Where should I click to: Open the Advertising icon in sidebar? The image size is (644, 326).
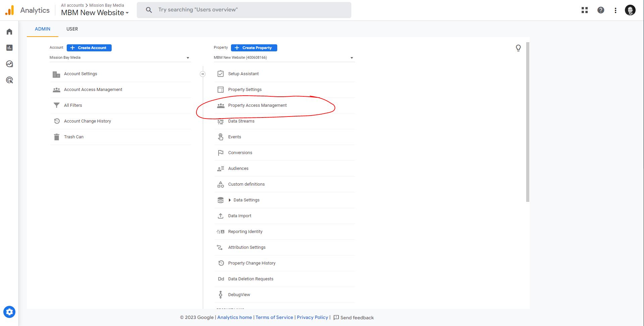pos(9,80)
